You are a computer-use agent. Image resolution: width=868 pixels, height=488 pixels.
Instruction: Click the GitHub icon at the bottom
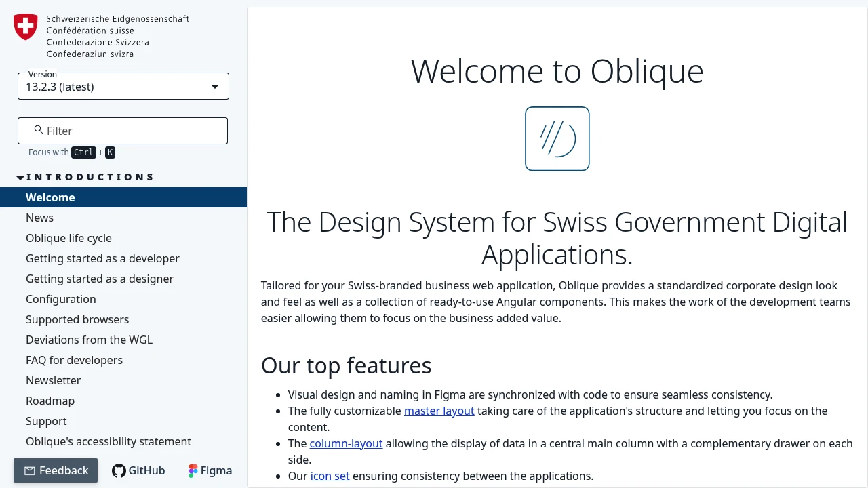pyautogui.click(x=119, y=470)
